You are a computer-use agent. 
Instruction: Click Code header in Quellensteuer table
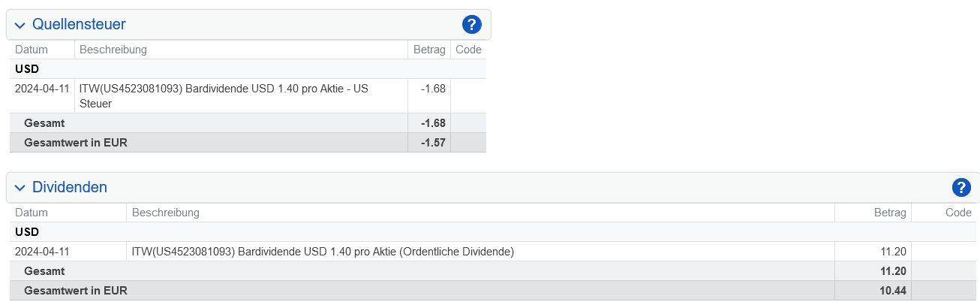click(x=469, y=50)
